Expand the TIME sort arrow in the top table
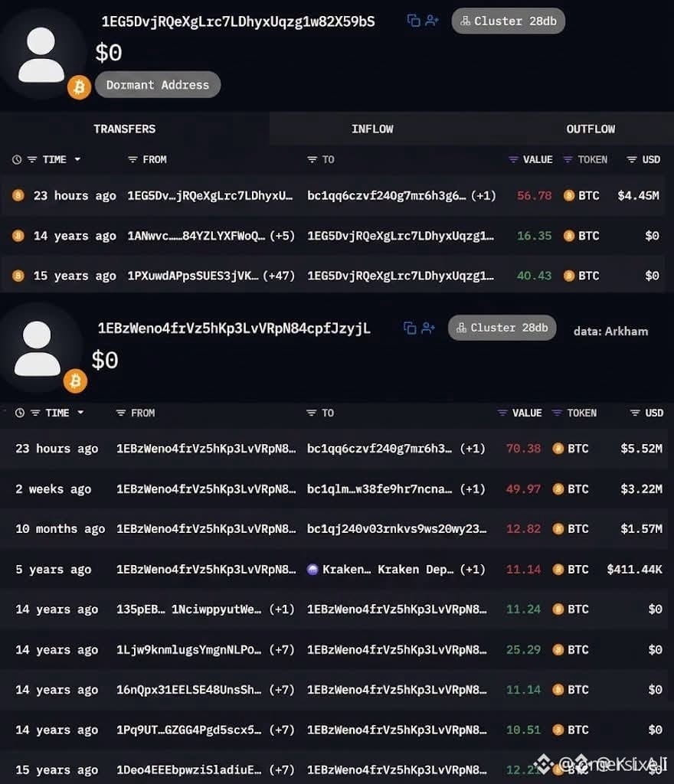Viewport: 674px width, 784px height. tap(77, 159)
